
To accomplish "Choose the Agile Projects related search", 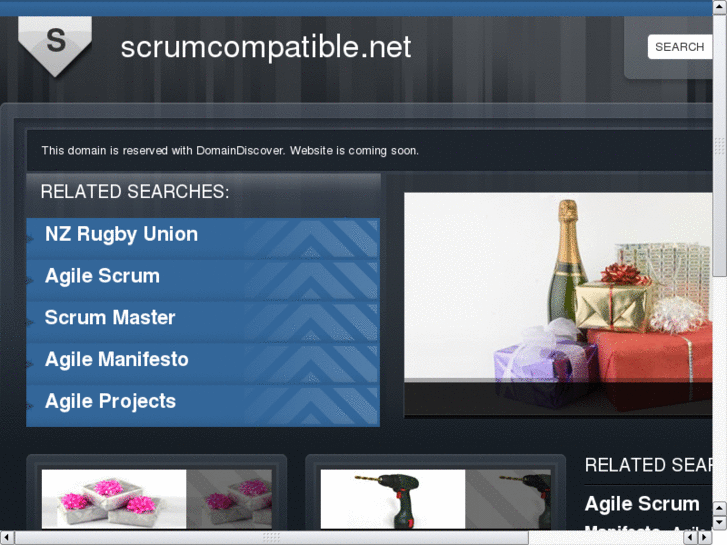I will tap(110, 401).
